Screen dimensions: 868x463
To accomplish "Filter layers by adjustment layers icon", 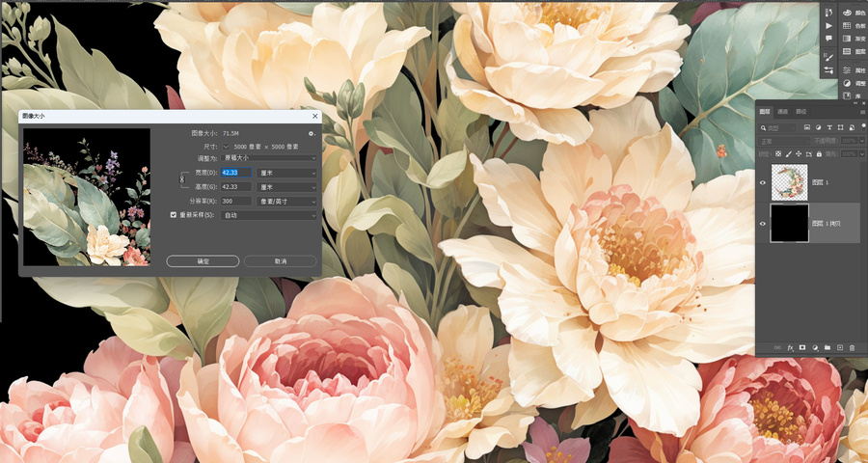I will (x=818, y=127).
